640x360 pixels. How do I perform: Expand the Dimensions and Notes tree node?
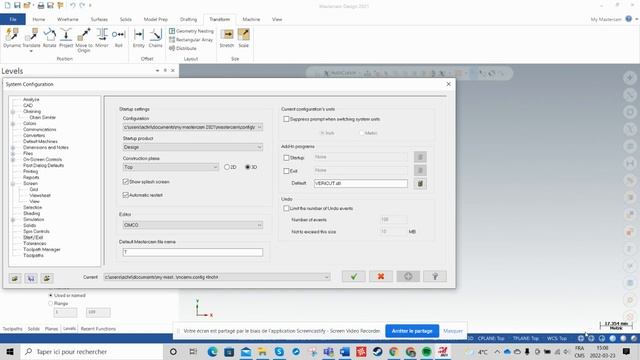(x=13, y=148)
